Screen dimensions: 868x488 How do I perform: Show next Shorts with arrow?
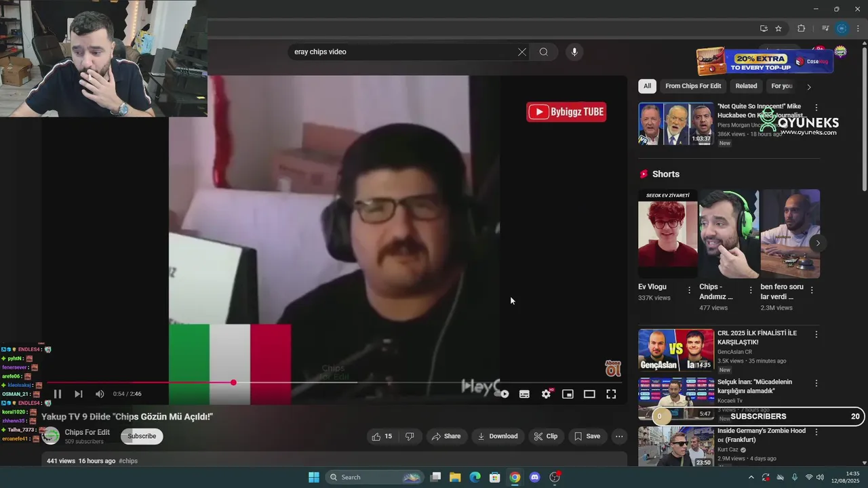coord(818,243)
